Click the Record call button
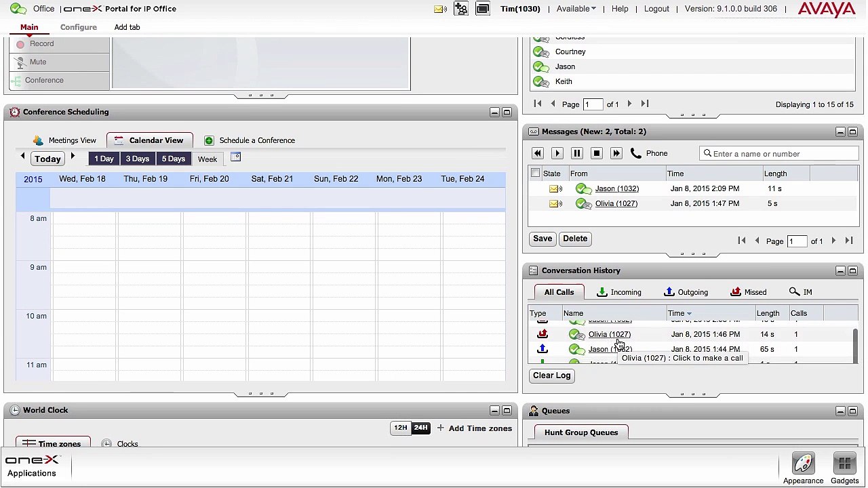The width and height of the screenshot is (868, 488). pos(60,43)
